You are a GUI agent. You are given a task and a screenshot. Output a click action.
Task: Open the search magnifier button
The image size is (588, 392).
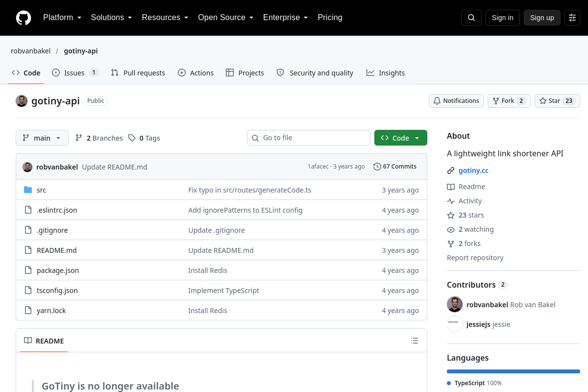click(x=471, y=18)
